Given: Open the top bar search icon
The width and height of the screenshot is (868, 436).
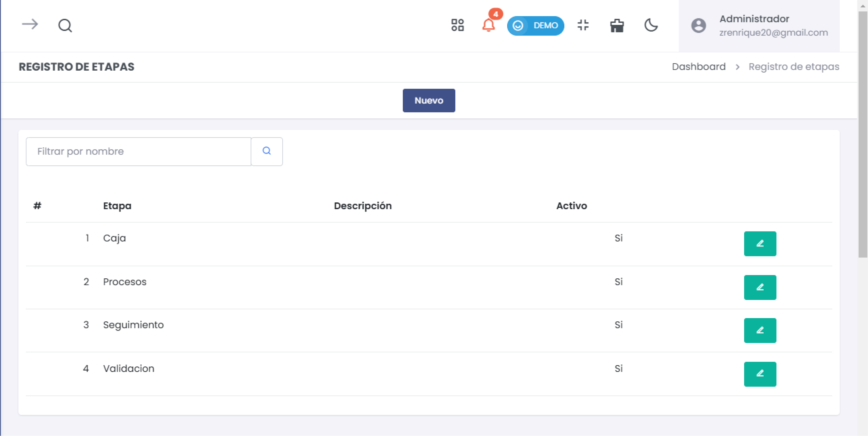Looking at the screenshot, I should (65, 25).
